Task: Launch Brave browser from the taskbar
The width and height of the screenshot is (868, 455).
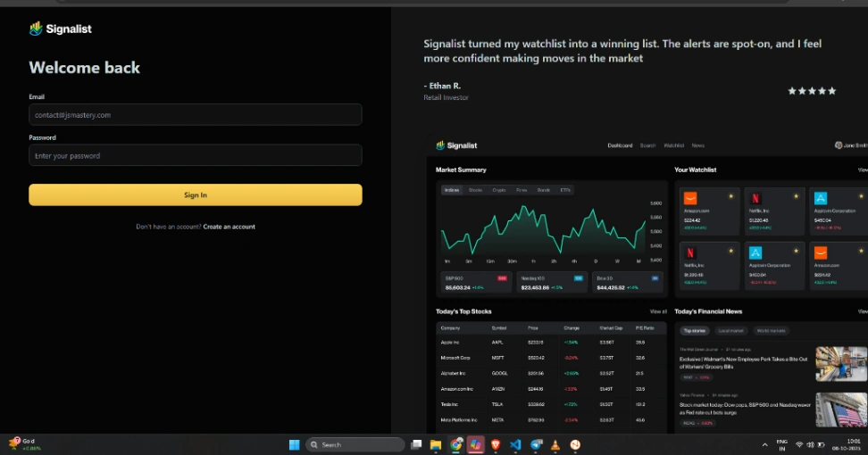Action: (x=497, y=444)
